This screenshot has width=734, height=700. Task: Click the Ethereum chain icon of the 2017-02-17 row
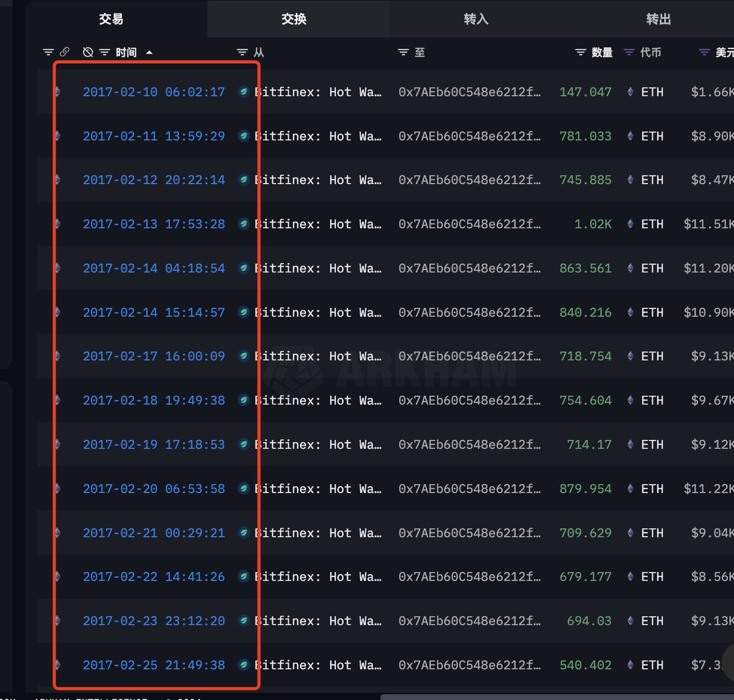58,356
